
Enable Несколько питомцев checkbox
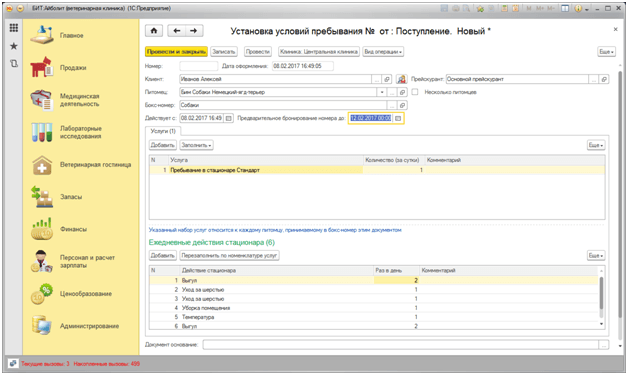pos(415,92)
